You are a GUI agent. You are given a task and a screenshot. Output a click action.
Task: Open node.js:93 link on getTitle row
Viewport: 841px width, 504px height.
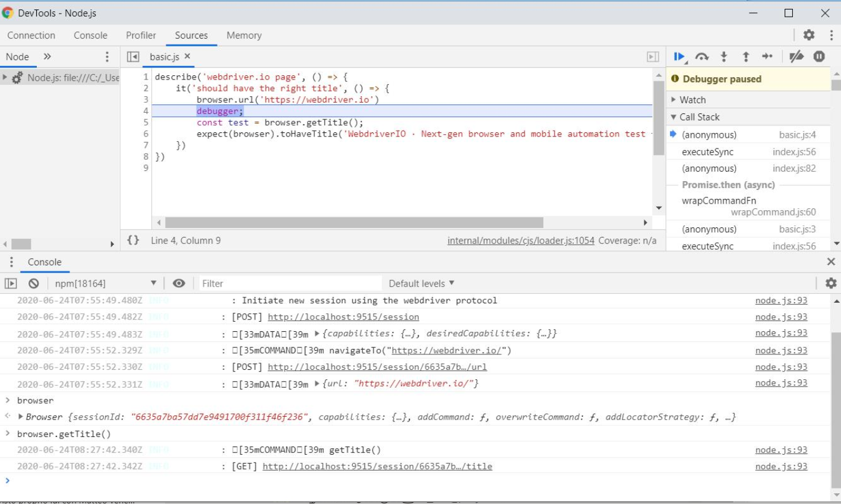point(781,450)
